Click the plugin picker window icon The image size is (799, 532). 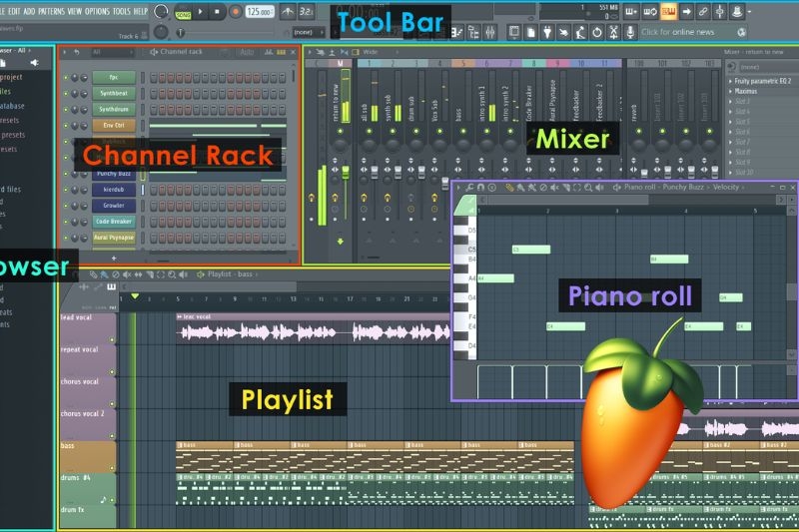[514, 33]
